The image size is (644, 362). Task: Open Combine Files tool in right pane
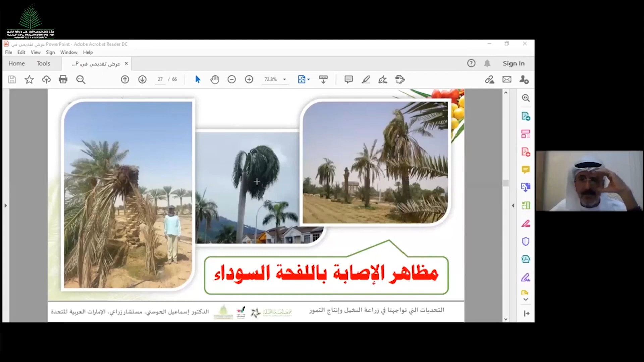[526, 187]
